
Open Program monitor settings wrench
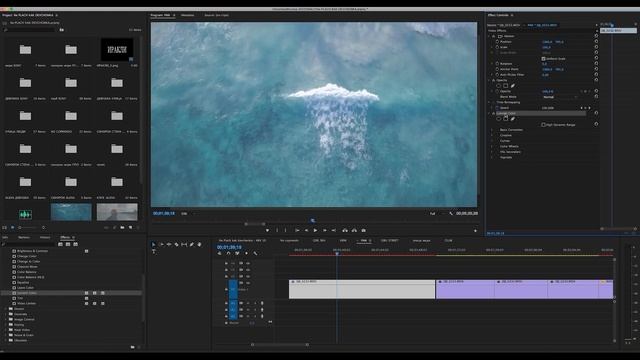click(x=451, y=213)
